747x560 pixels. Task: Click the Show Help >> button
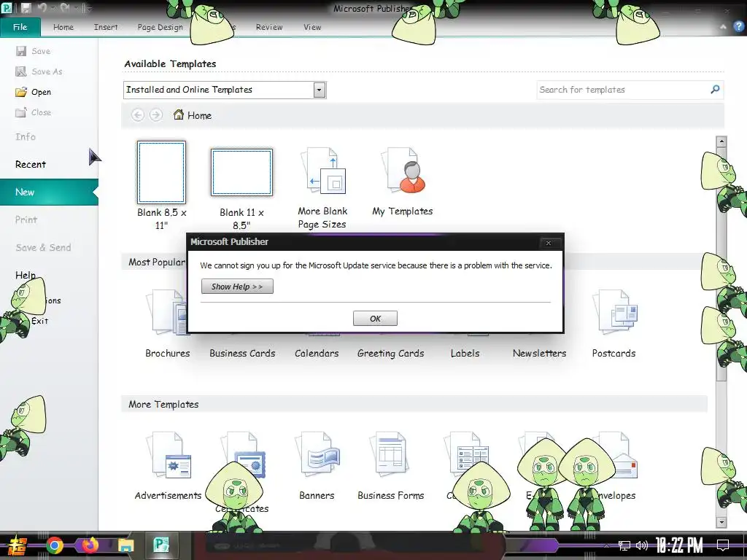point(237,286)
